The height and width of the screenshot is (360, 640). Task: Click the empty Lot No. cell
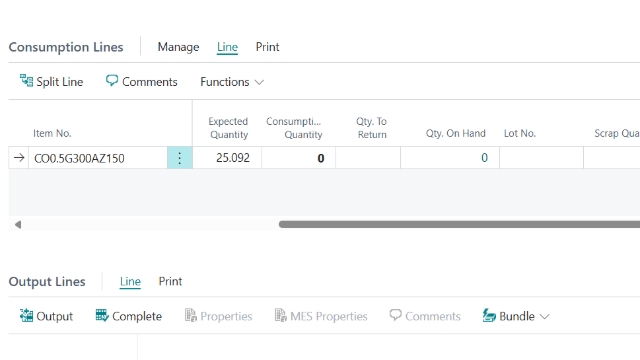(x=541, y=158)
